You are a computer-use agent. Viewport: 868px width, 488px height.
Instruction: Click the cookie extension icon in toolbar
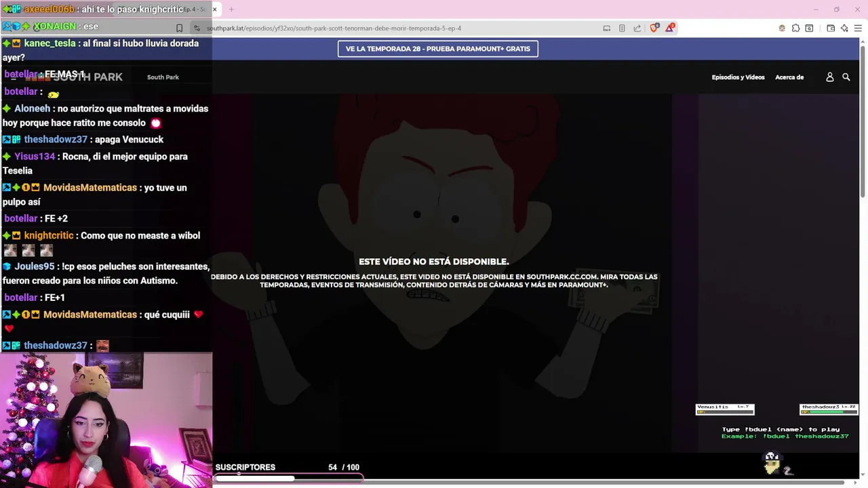[x=782, y=28]
